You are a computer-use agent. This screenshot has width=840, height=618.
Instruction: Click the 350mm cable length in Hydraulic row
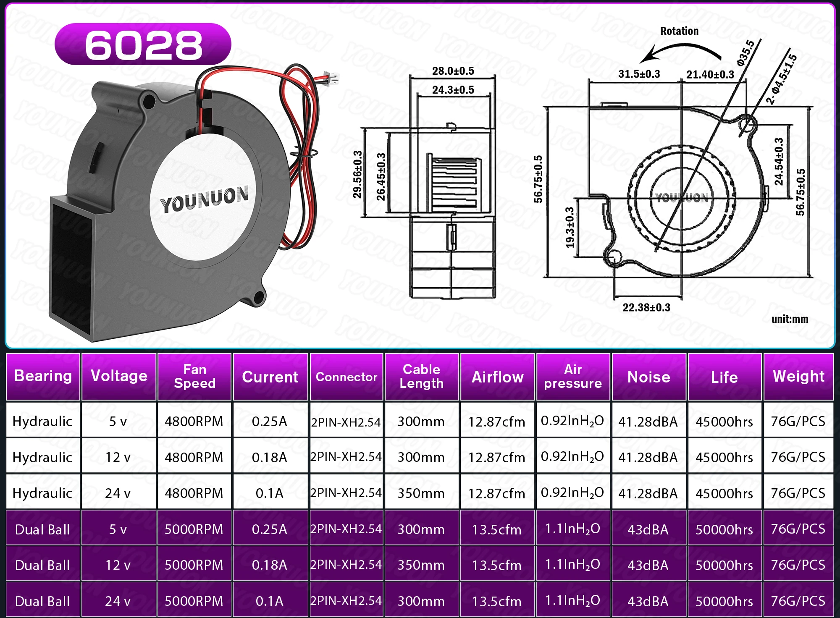(x=421, y=493)
